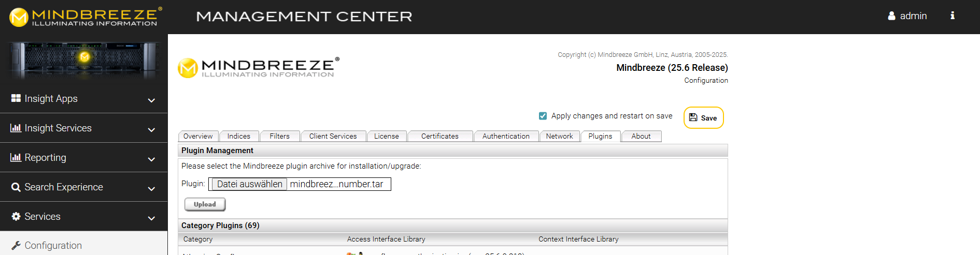This screenshot has height=255, width=980.
Task: Open the About tab
Action: click(x=641, y=136)
